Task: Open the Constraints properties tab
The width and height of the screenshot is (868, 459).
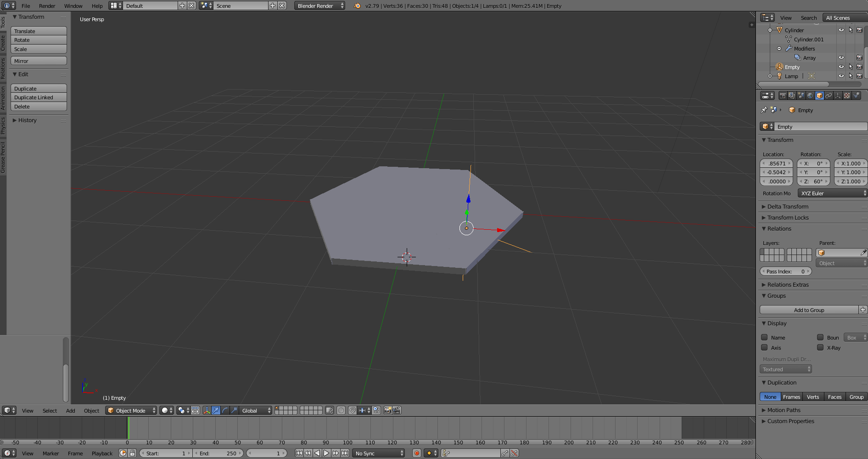Action: (829, 96)
